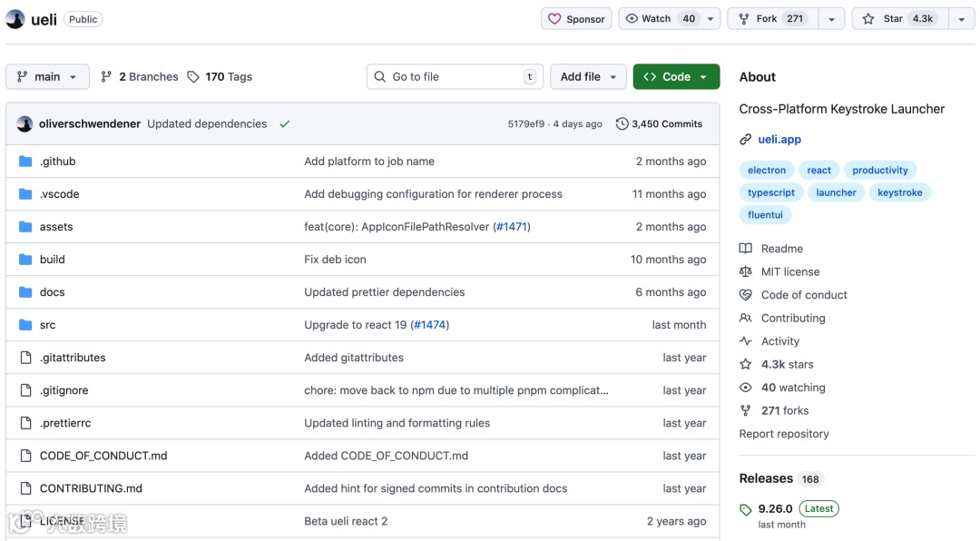Open the ueli.app website link
The width and height of the screenshot is (980, 541).
click(x=779, y=140)
